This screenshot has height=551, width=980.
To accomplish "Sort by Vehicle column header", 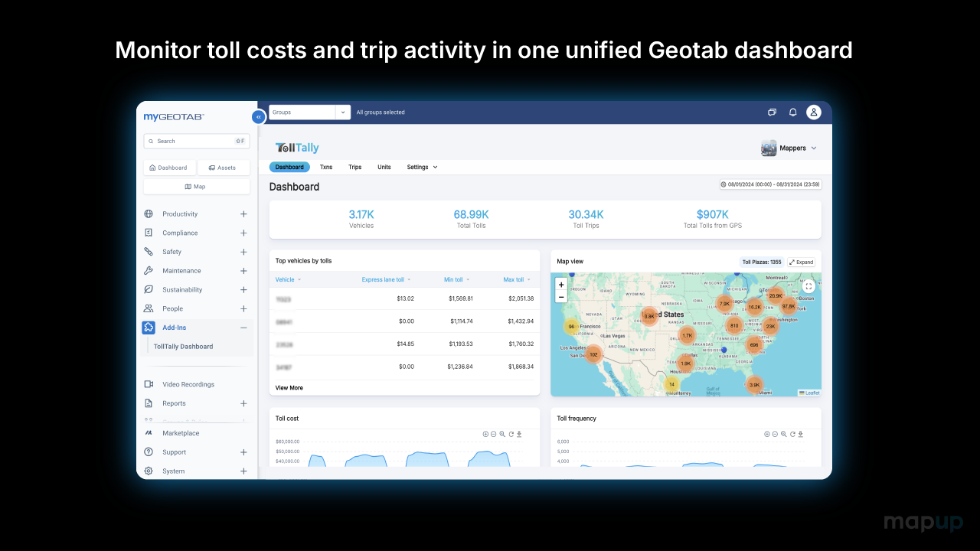I will pyautogui.click(x=288, y=280).
